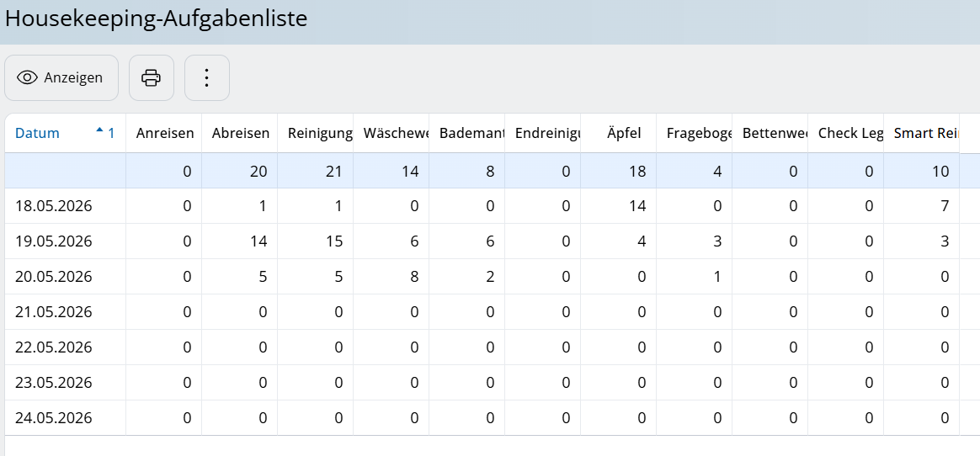The width and height of the screenshot is (980, 456).
Task: Click the Anzeigen eye button
Action: (61, 78)
